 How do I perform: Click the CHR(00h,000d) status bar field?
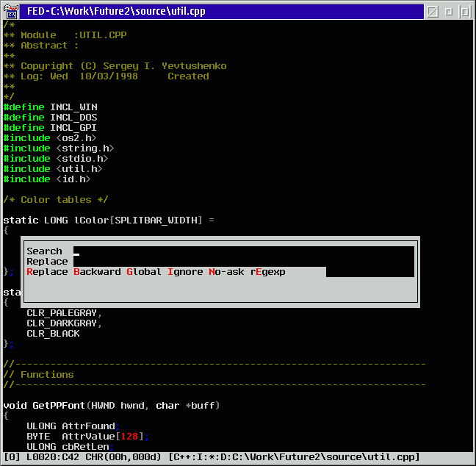click(123, 457)
